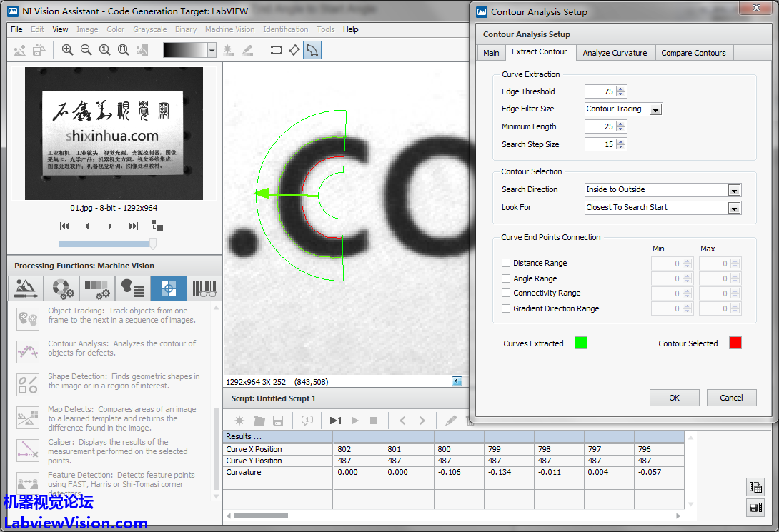Screen dimensions: 779x532
Task: Click the Zoom In magnifier icon
Action: coord(67,50)
